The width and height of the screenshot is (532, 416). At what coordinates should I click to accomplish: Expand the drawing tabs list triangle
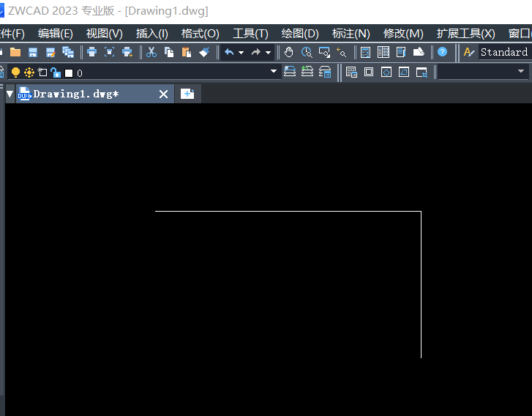10,94
